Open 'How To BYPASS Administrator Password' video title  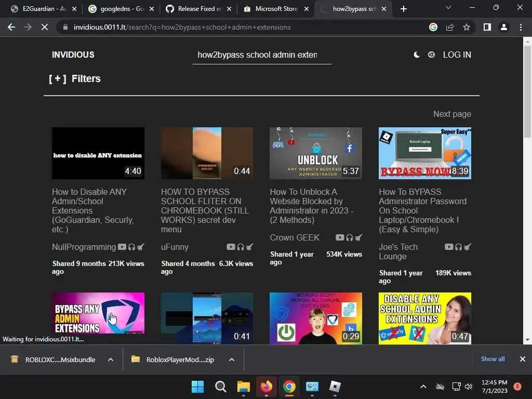pyautogui.click(x=423, y=210)
